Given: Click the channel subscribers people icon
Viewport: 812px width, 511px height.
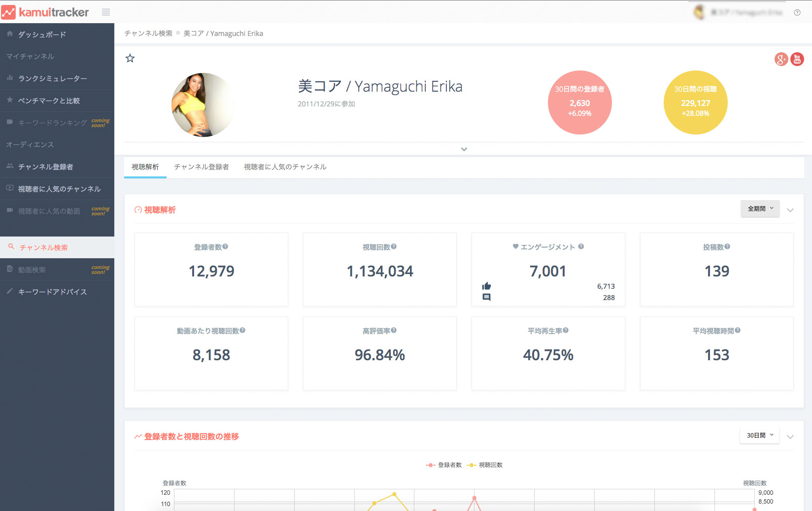Looking at the screenshot, I should 10,166.
